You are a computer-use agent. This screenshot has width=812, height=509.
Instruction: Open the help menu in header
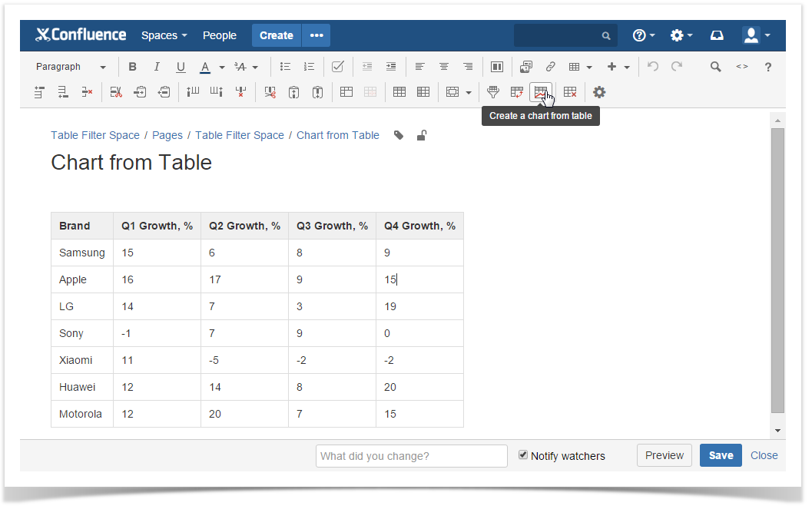[x=644, y=35]
